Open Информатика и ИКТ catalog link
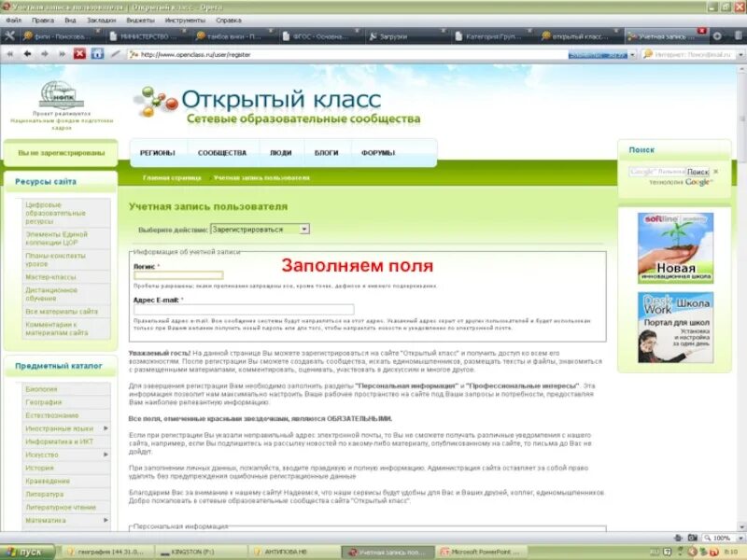Viewport: 747px width, 560px height. [59, 441]
